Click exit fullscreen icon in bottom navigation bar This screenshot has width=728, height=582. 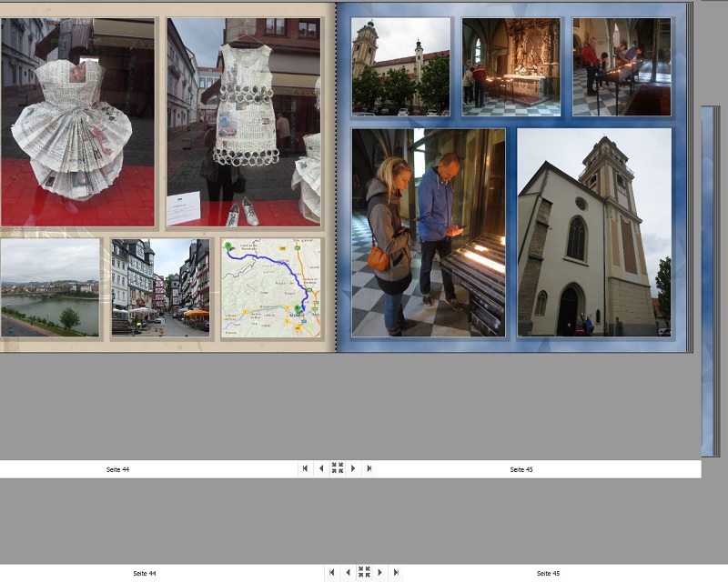tap(363, 573)
